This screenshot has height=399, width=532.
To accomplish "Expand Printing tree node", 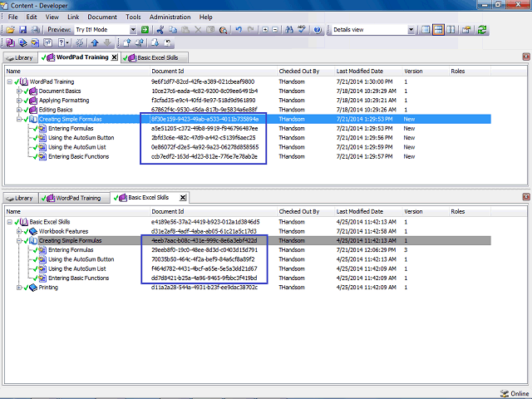I will point(19,288).
